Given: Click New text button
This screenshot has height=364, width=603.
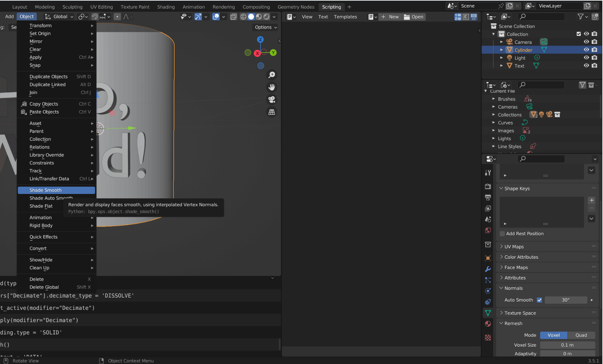Looking at the screenshot, I should (390, 17).
